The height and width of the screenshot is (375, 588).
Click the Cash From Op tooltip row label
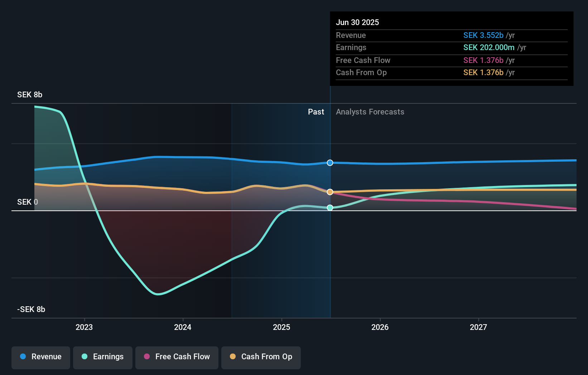[x=361, y=73]
